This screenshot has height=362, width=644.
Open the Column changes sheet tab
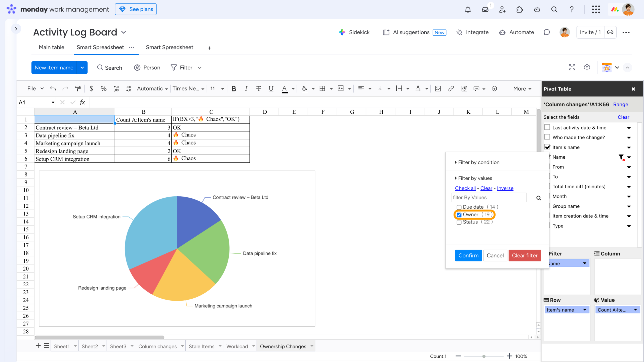[x=157, y=346]
